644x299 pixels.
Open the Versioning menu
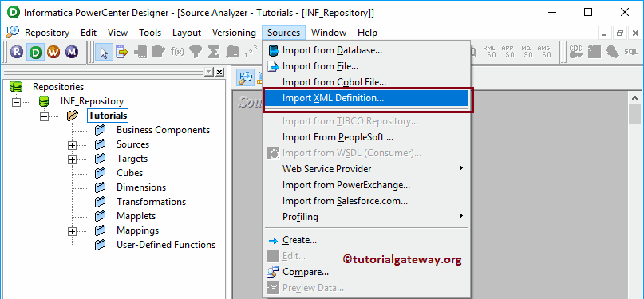click(x=234, y=33)
